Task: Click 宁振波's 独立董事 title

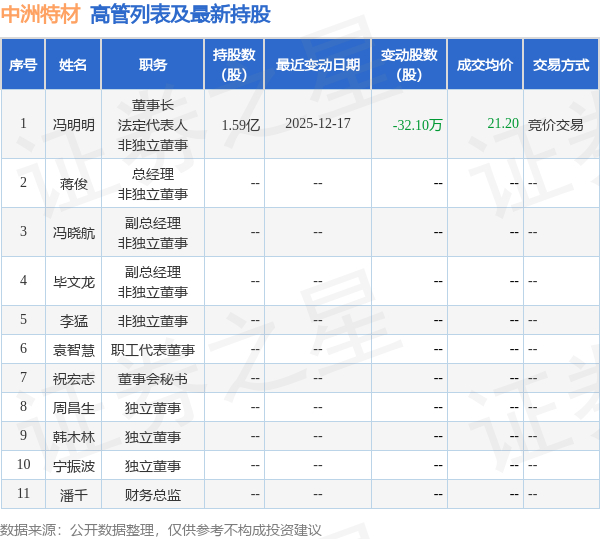Action: (x=153, y=466)
